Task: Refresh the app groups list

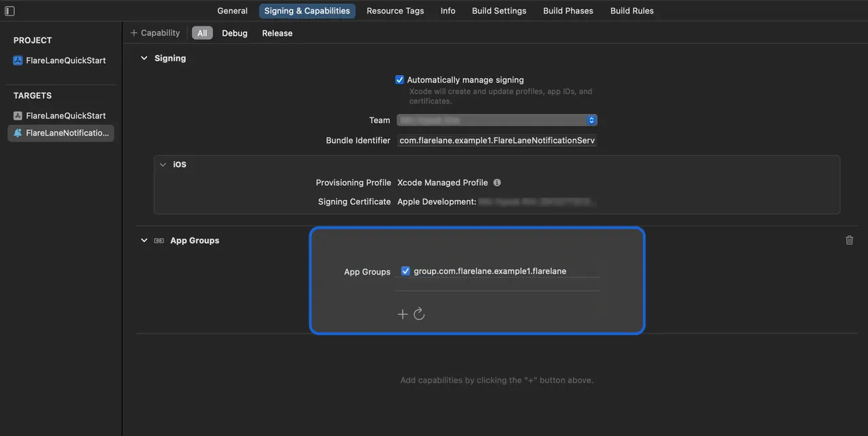Action: click(419, 313)
